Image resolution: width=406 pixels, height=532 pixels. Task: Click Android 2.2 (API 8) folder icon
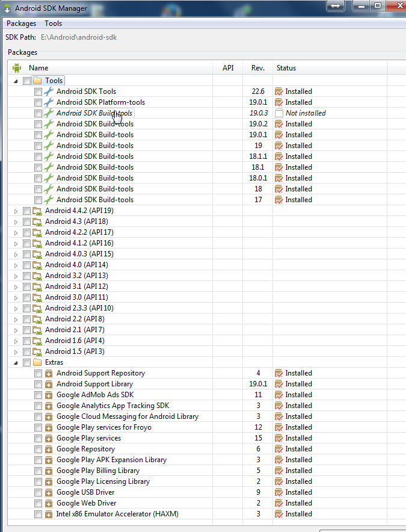pos(37,320)
